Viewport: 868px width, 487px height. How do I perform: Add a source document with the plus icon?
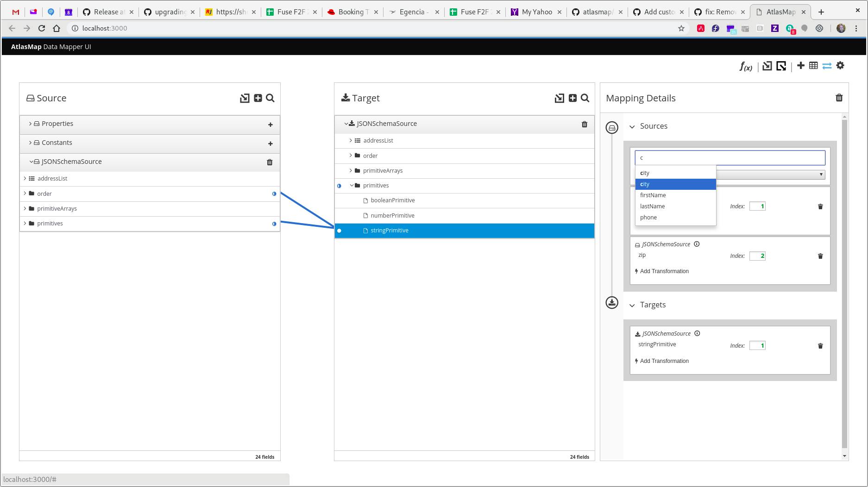point(258,98)
